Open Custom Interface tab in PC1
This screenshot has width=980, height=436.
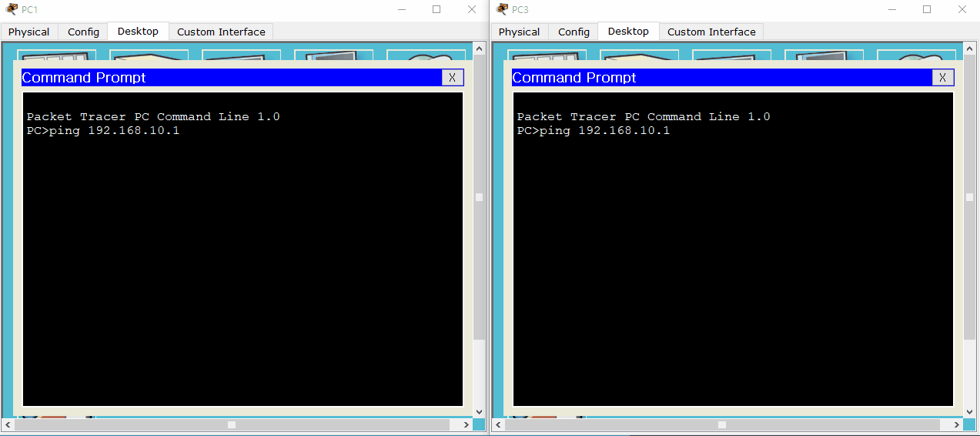pos(221,32)
